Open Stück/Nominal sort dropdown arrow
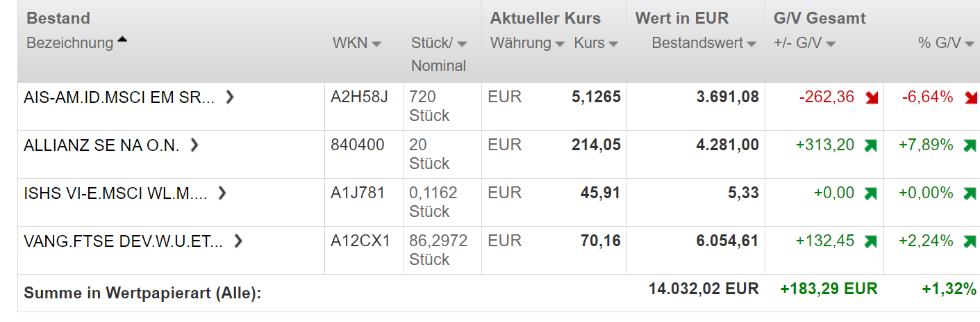 tap(462, 44)
